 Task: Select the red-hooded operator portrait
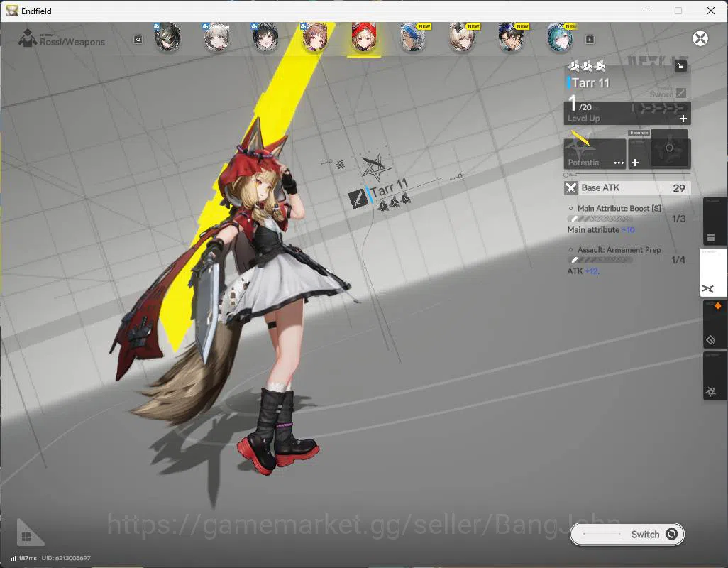click(x=364, y=37)
